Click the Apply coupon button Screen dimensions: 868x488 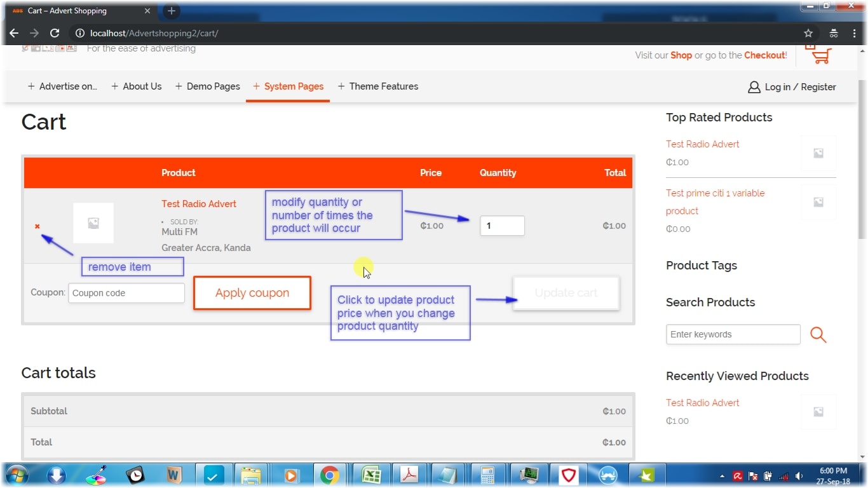(x=252, y=292)
